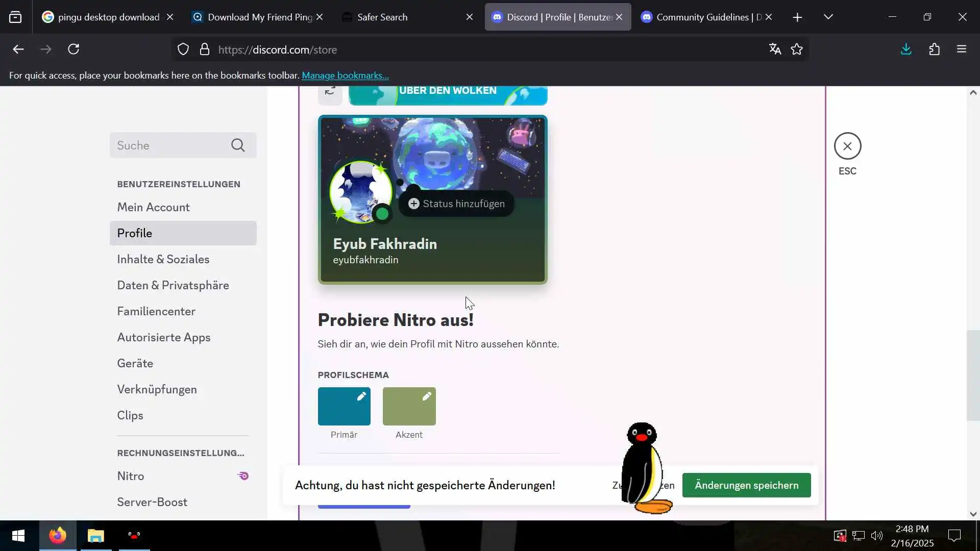Open the Manage bookmarks link
The height and width of the screenshot is (551, 980).
coord(345,76)
